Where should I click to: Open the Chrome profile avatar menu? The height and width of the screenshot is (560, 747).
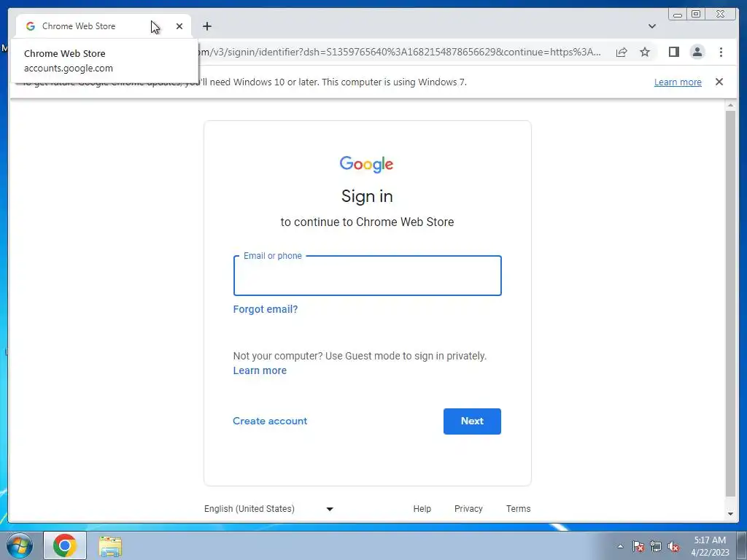(697, 52)
